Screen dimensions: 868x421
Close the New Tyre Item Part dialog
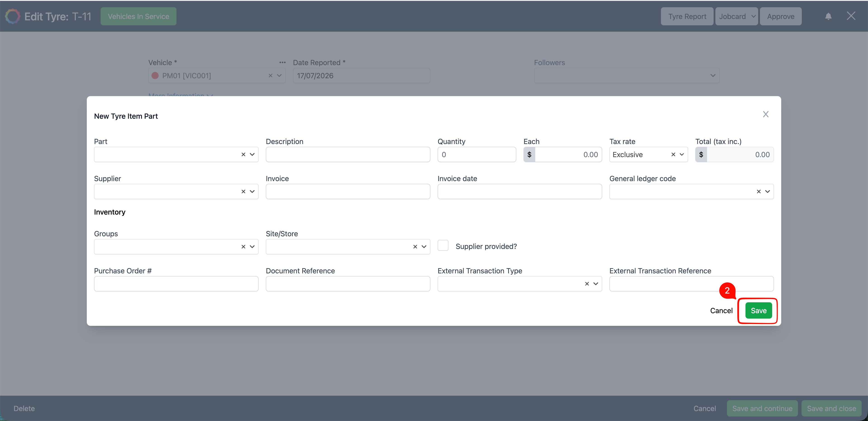pos(766,114)
